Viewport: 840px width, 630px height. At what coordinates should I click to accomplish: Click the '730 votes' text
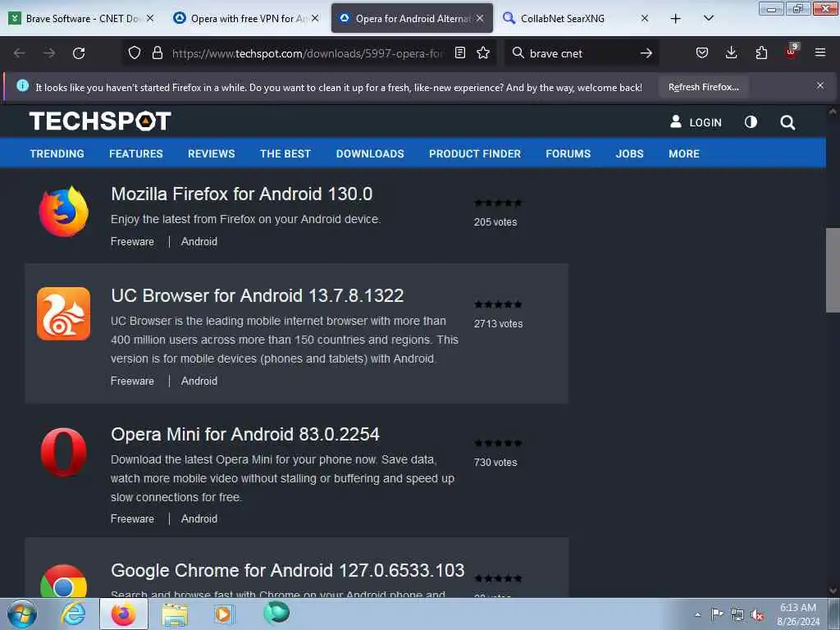point(495,463)
